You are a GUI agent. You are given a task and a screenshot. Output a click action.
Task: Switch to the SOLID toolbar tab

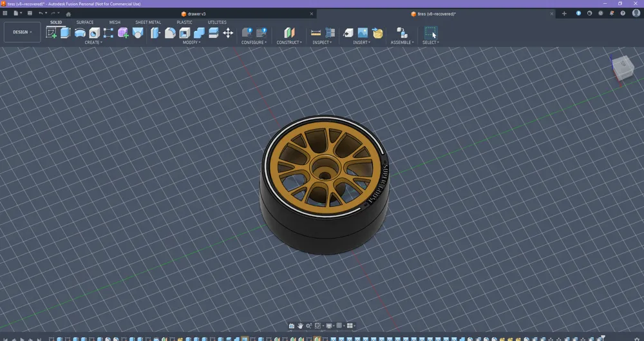[56, 22]
